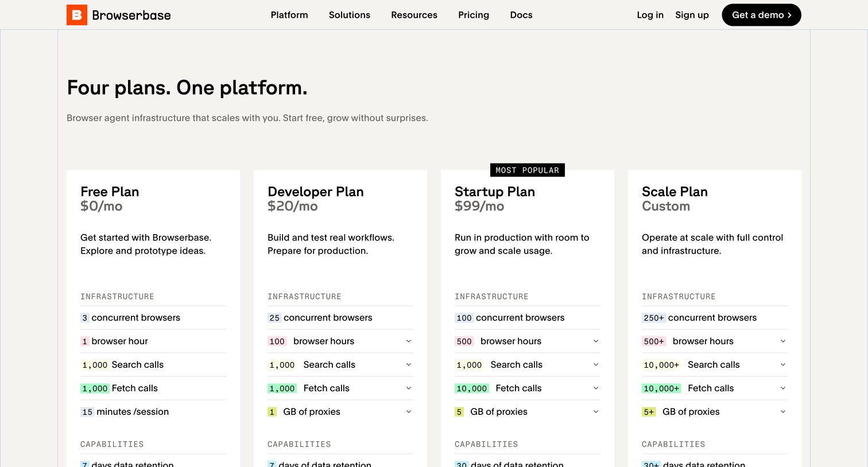
Task: Click '1 GB of proxies' in Developer Plan
Action: [x=304, y=412]
